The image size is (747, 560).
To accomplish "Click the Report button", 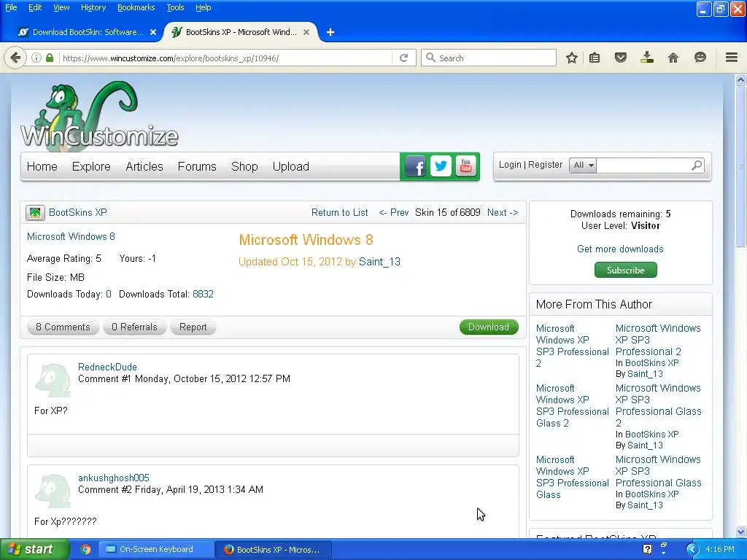I will (193, 327).
